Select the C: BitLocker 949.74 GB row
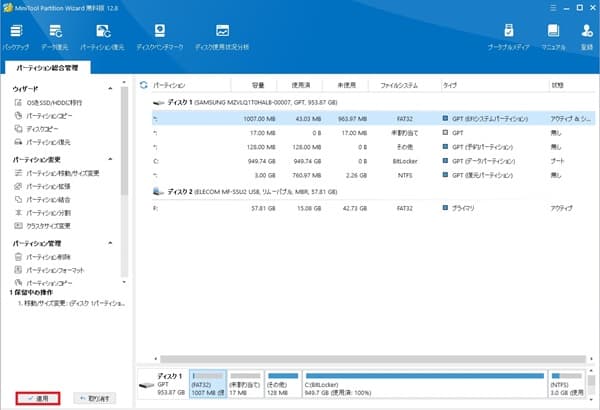Image resolution: width=600 pixels, height=410 pixels. [x=373, y=161]
